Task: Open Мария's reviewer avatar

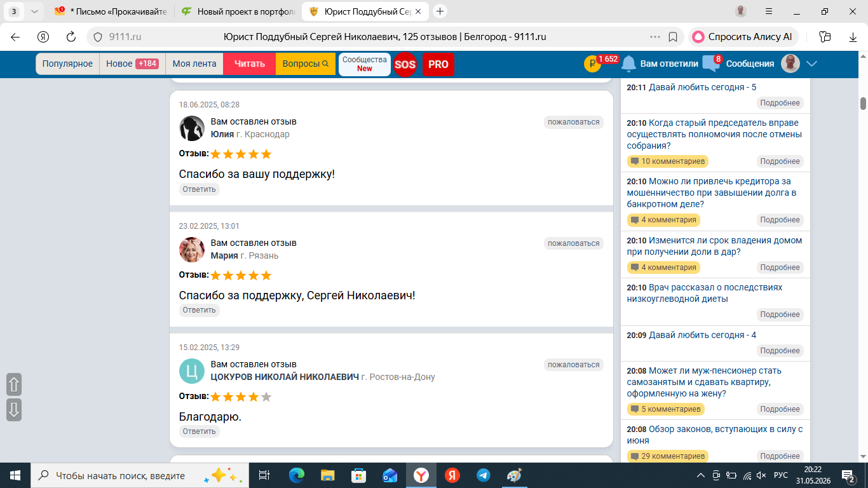Action: click(x=192, y=250)
